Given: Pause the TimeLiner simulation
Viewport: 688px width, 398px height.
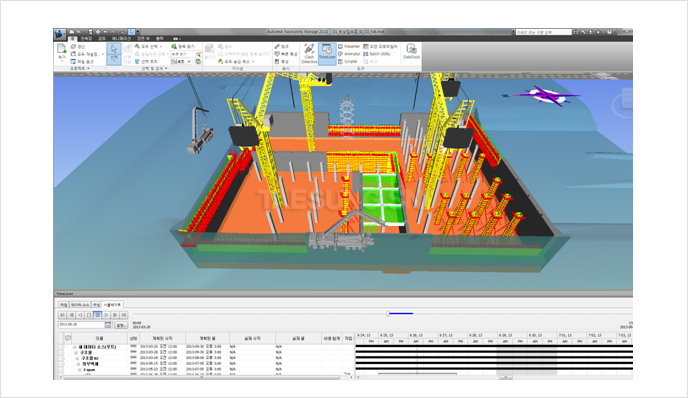Looking at the screenshot, I should pyautogui.click(x=97, y=315).
